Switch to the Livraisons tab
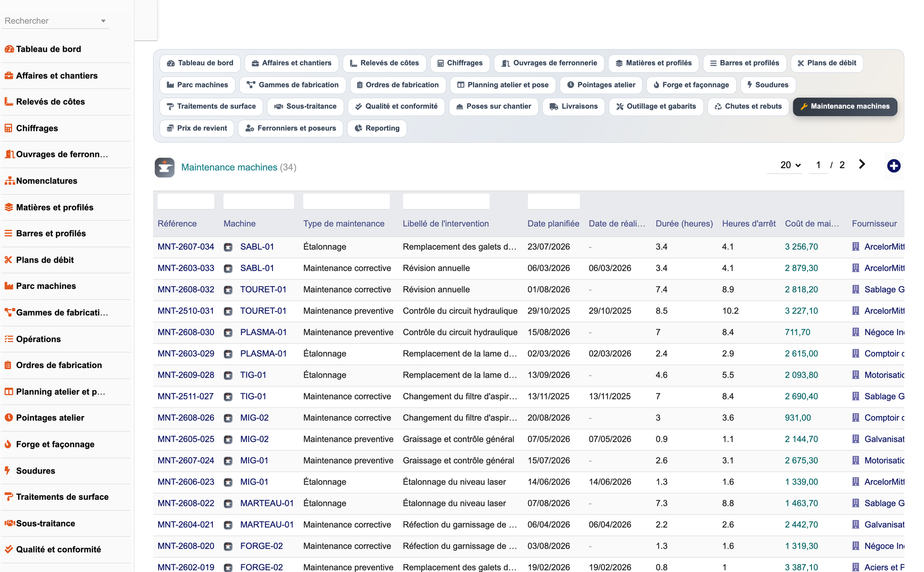 574,106
